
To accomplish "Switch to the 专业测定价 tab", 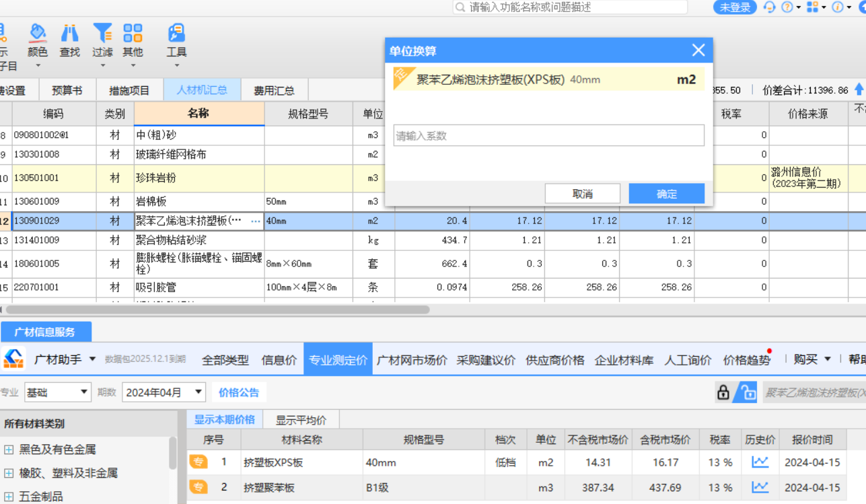I will tap(338, 360).
